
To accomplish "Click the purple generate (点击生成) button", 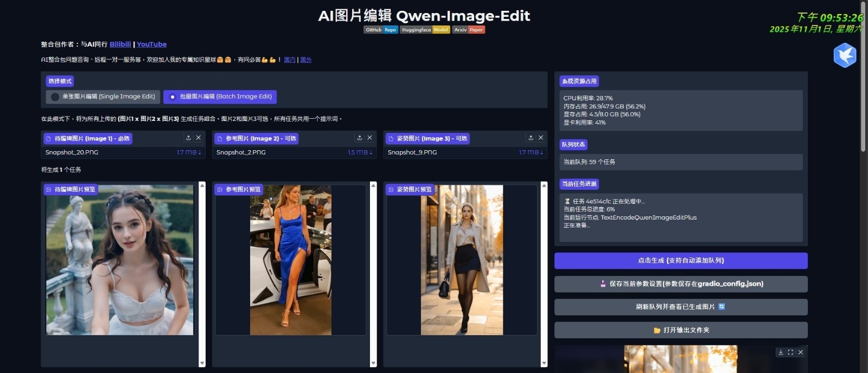I will point(681,261).
